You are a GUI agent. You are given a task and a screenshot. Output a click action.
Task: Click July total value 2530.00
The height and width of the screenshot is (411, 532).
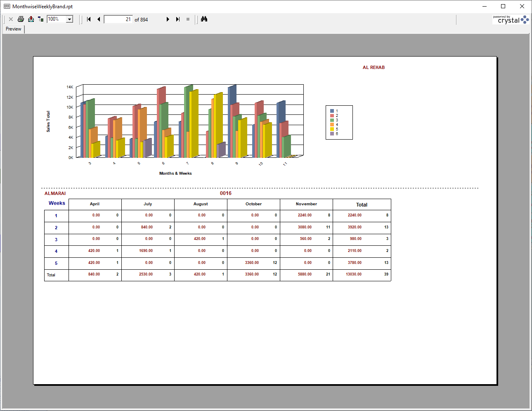(x=146, y=274)
